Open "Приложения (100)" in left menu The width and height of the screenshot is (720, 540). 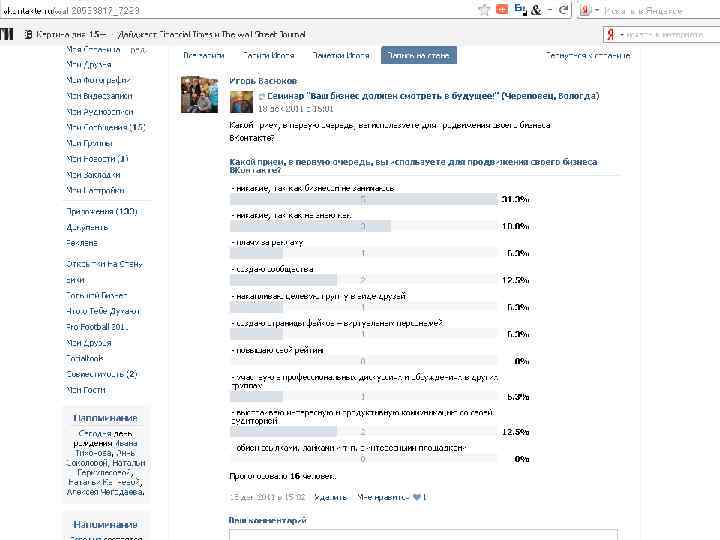(x=101, y=211)
